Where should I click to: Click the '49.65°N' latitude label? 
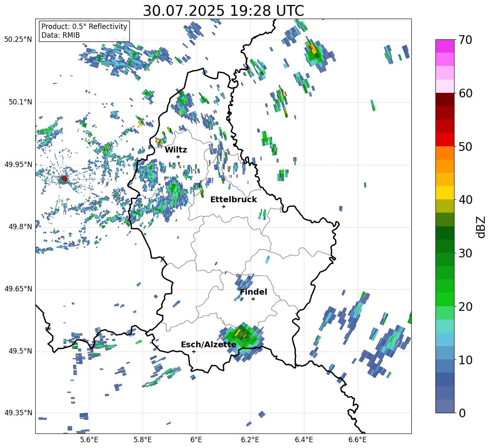coord(18,289)
